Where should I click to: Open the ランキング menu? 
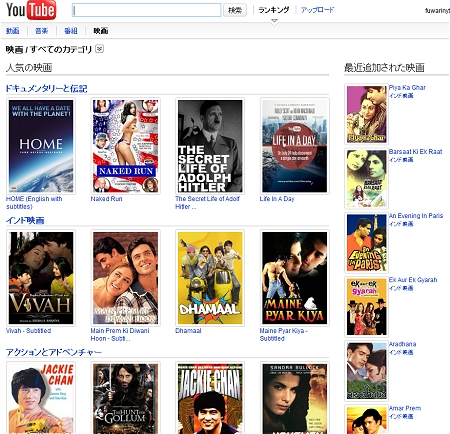coord(274,10)
